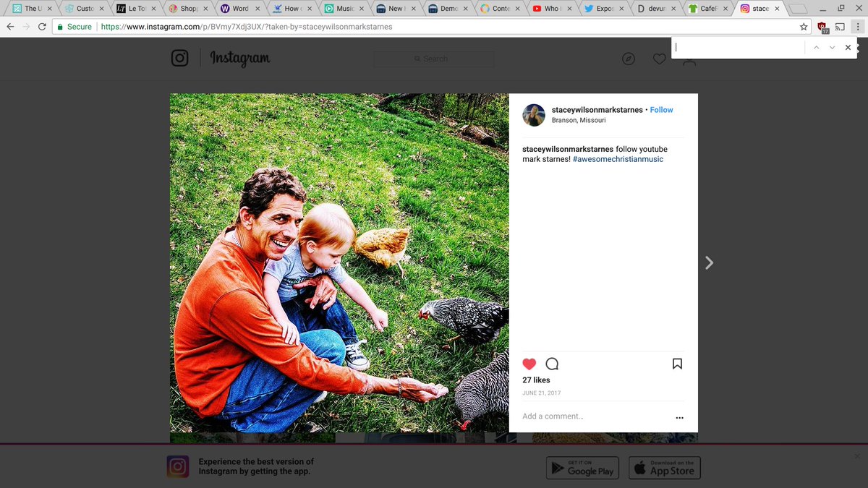Viewport: 868px width, 488px height.
Task: Open the red shield extension icon
Action: pos(822,27)
